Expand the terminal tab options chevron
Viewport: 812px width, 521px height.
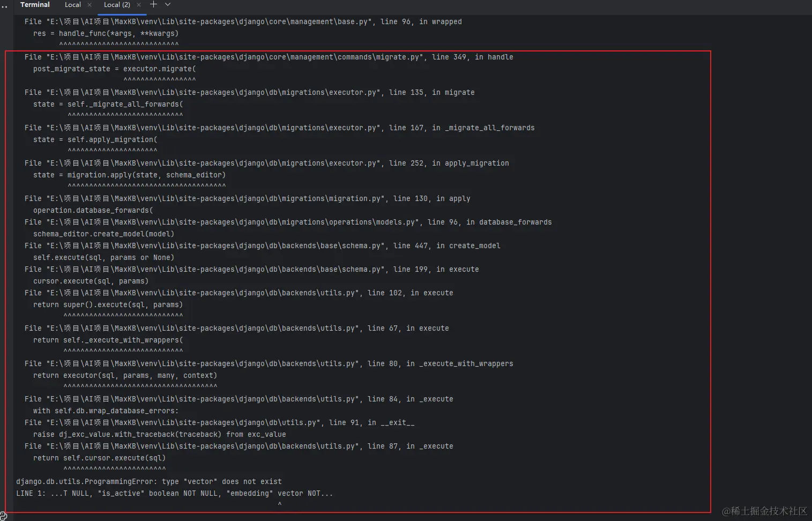pyautogui.click(x=168, y=4)
